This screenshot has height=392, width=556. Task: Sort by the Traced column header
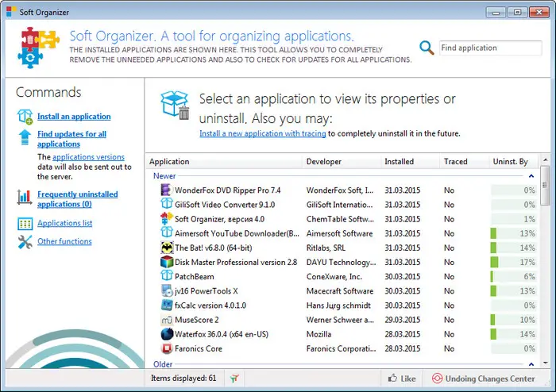click(464, 161)
